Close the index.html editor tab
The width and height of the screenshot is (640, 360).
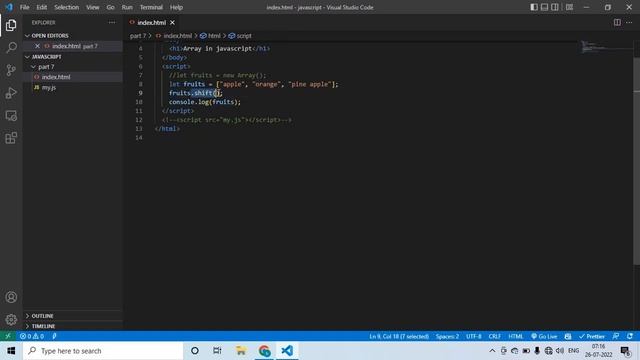pyautogui.click(x=172, y=22)
